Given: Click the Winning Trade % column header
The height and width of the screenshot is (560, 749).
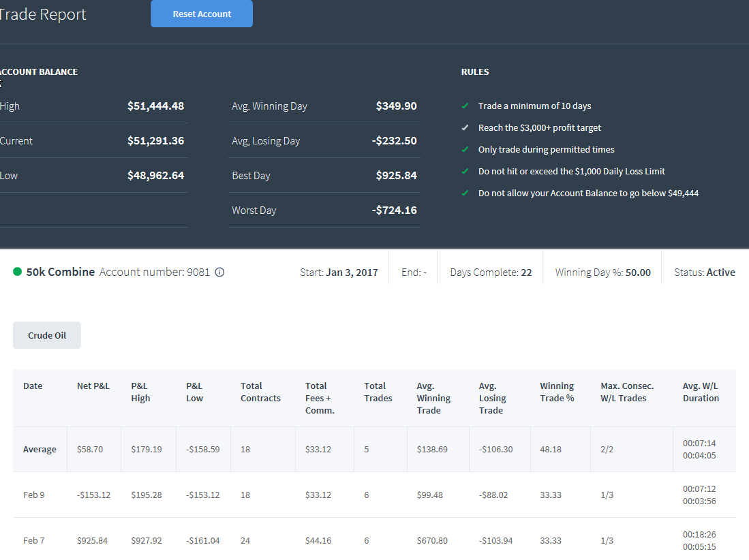Looking at the screenshot, I should pos(557,392).
